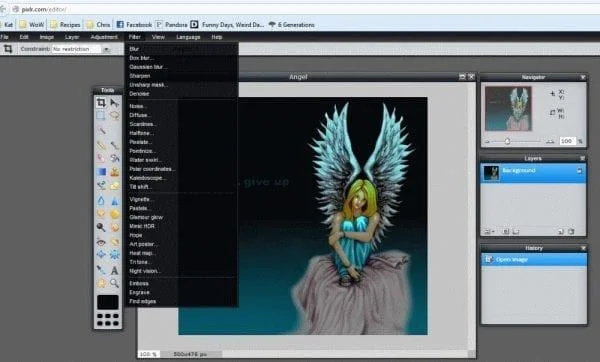Choose Emboss filter

tap(139, 284)
